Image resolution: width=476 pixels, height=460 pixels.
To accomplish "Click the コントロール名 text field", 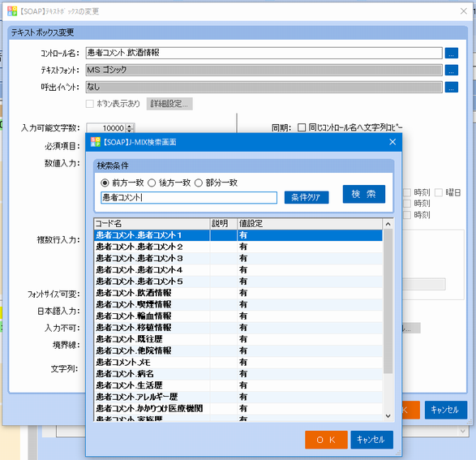I will click(264, 53).
